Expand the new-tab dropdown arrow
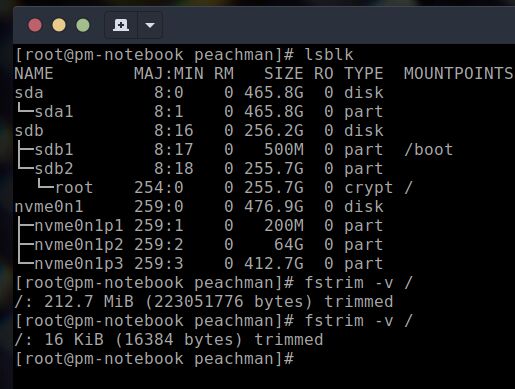The width and height of the screenshot is (515, 389). point(150,25)
